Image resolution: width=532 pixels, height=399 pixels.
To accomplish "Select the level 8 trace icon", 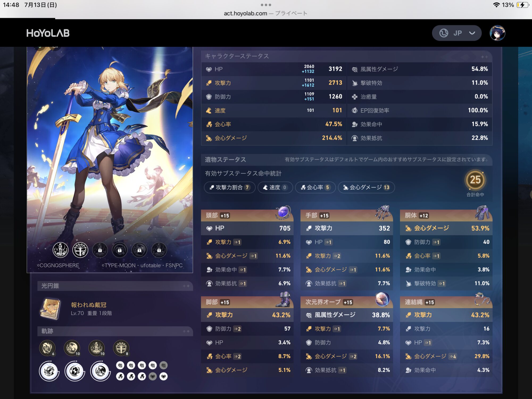I will [x=121, y=348].
